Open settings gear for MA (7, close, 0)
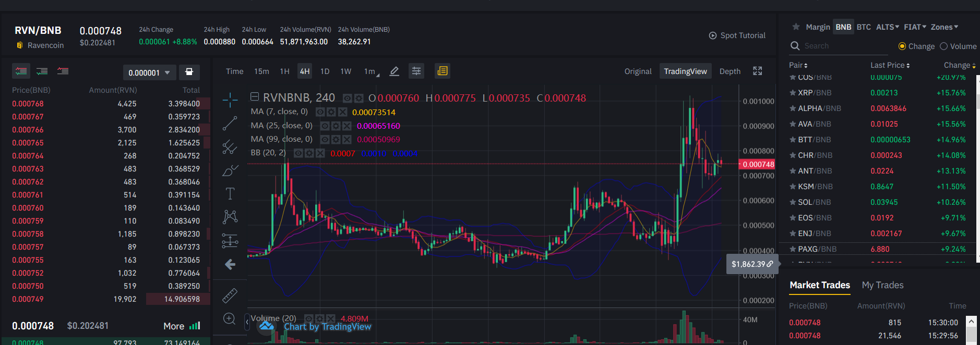The width and height of the screenshot is (980, 345). [x=331, y=112]
